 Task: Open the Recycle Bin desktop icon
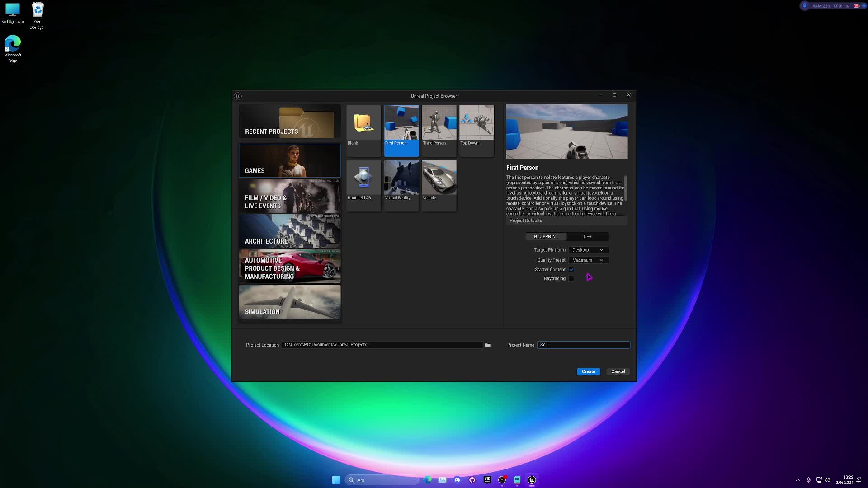click(x=38, y=16)
